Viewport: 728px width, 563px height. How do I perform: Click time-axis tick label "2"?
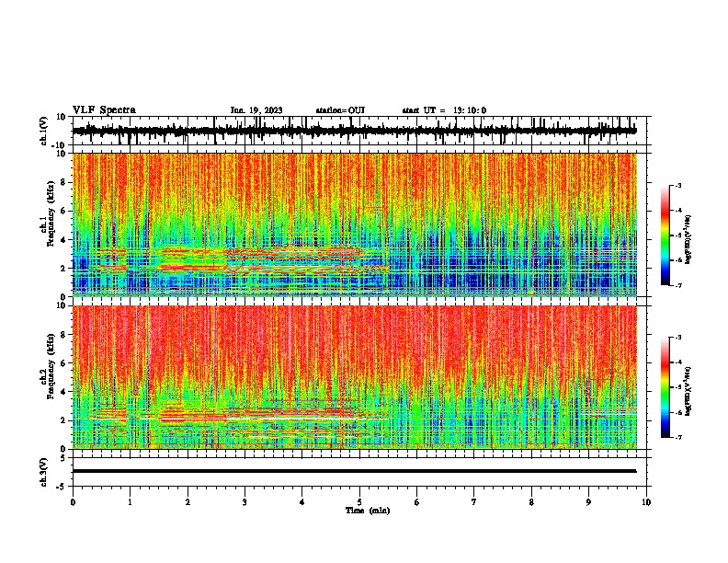click(x=188, y=502)
